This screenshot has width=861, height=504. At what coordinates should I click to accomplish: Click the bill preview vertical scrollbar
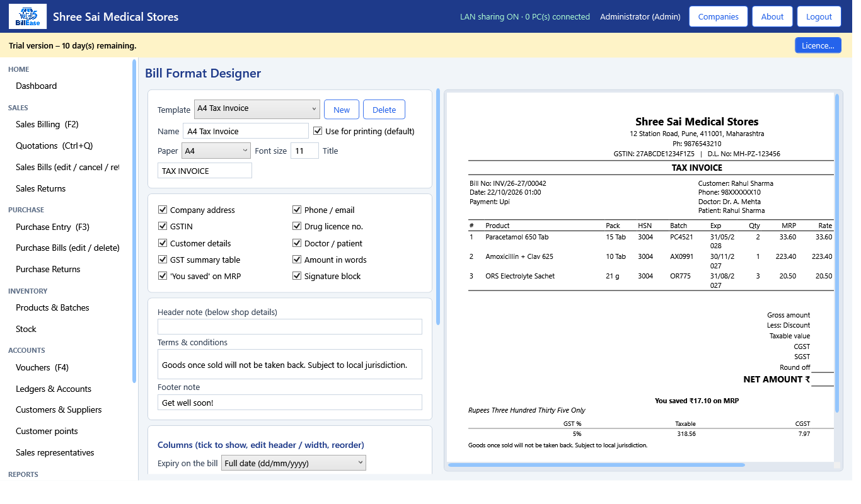[837, 253]
